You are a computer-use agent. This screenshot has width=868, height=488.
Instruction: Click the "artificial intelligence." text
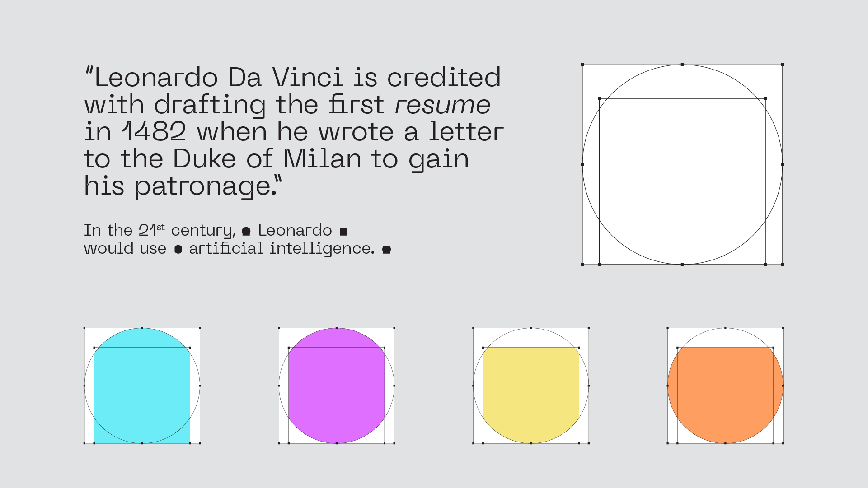pos(282,249)
